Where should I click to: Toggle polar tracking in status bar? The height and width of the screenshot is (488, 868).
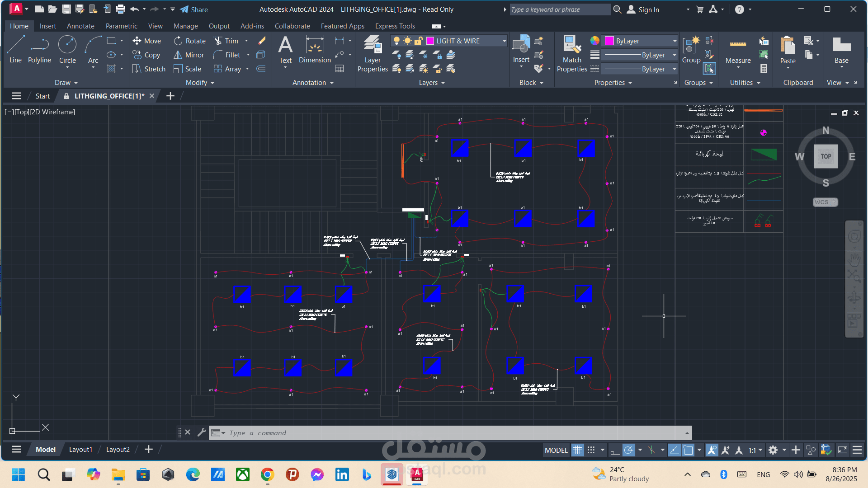point(629,450)
